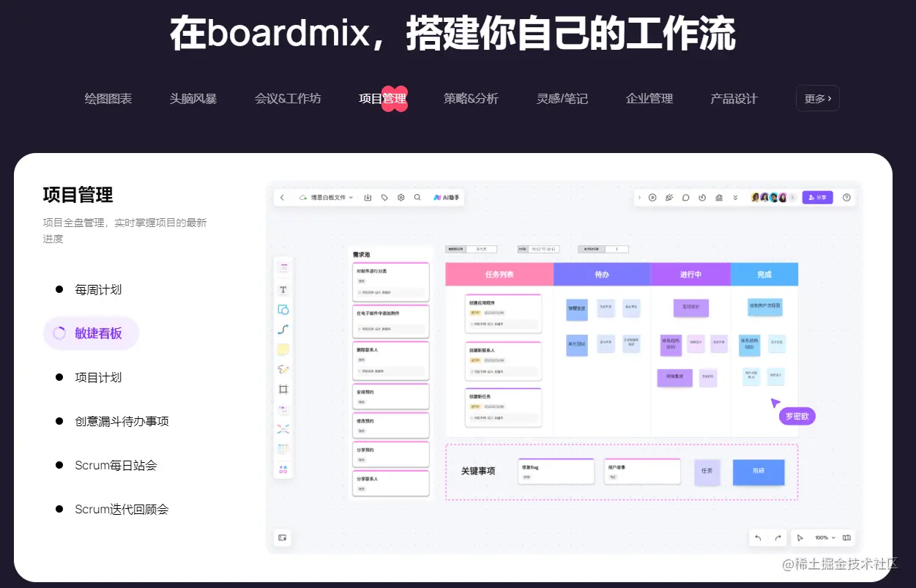916x588 pixels.
Task: Click the 用户故事 card
Action: [x=642, y=471]
